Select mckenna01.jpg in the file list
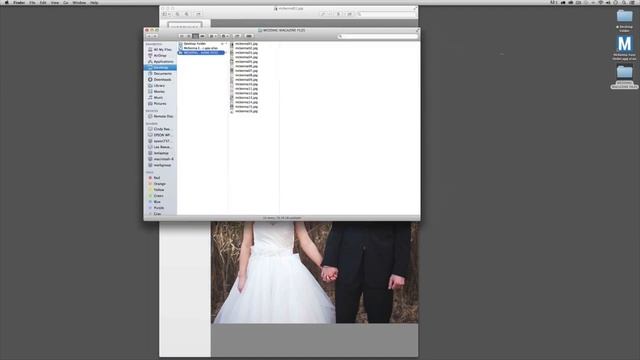 tap(246, 44)
